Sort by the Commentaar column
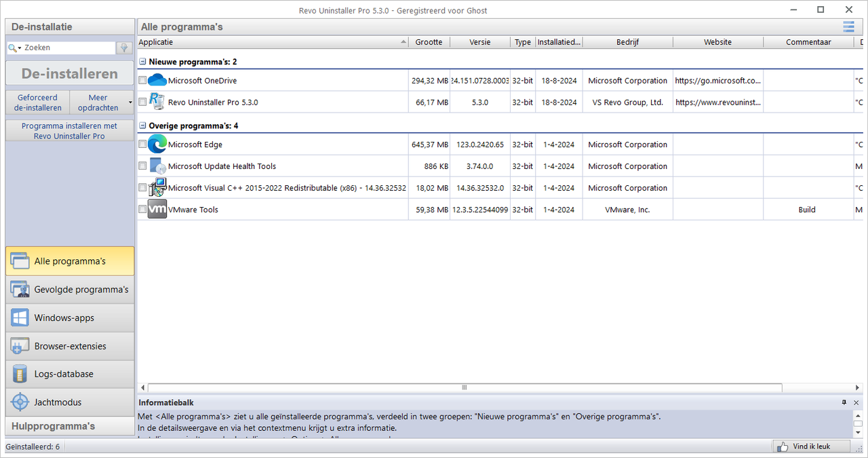868x458 pixels. pyautogui.click(x=808, y=42)
